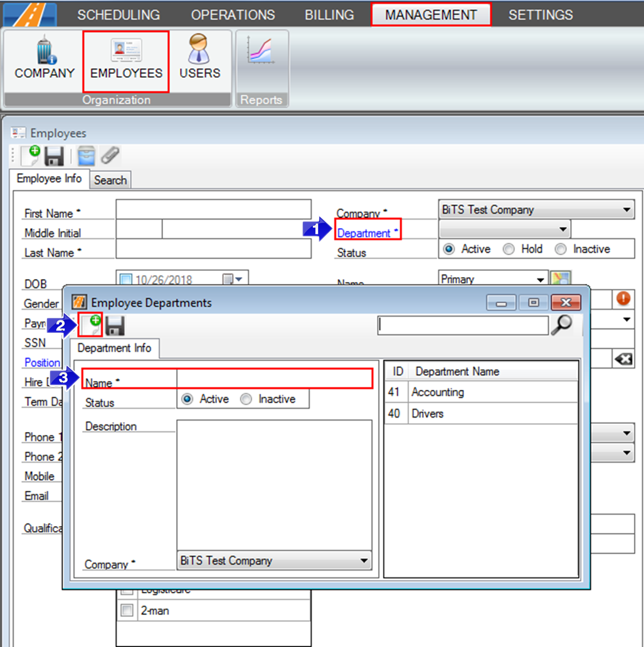Switch to the Employee Info tab
The width and height of the screenshot is (644, 647).
pos(49,179)
